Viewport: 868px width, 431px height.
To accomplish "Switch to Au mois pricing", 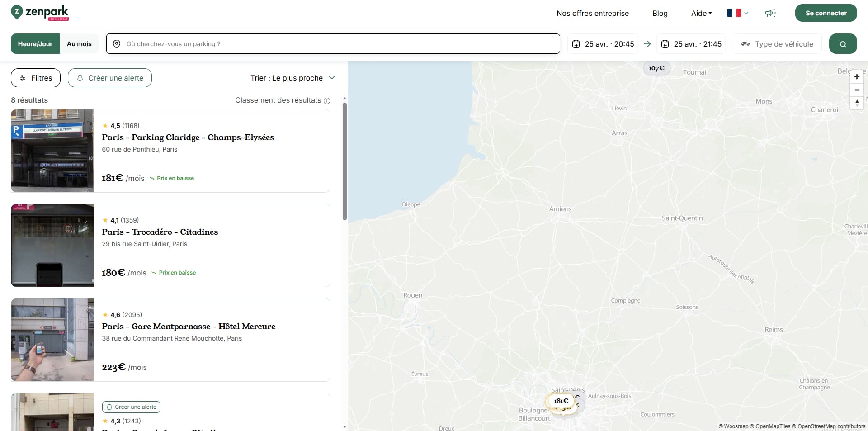I will point(79,44).
